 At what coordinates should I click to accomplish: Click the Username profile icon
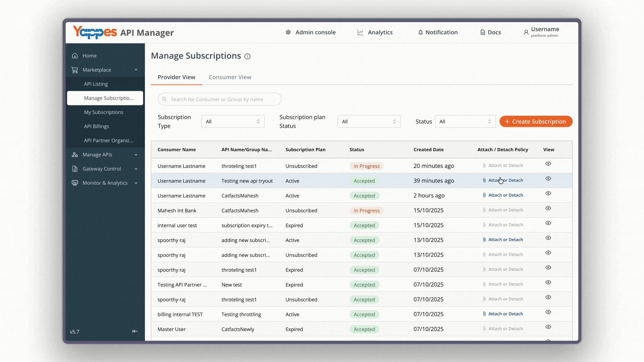[x=526, y=32]
